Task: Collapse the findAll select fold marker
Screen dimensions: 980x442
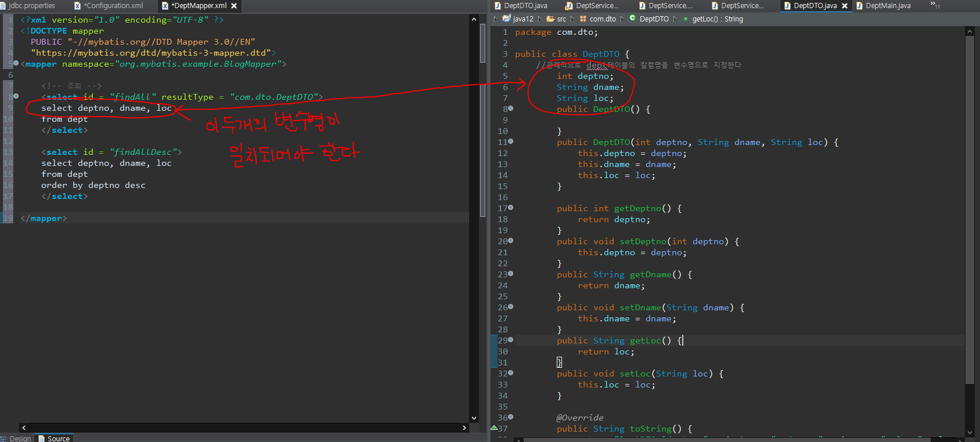Action: pyautogui.click(x=16, y=96)
